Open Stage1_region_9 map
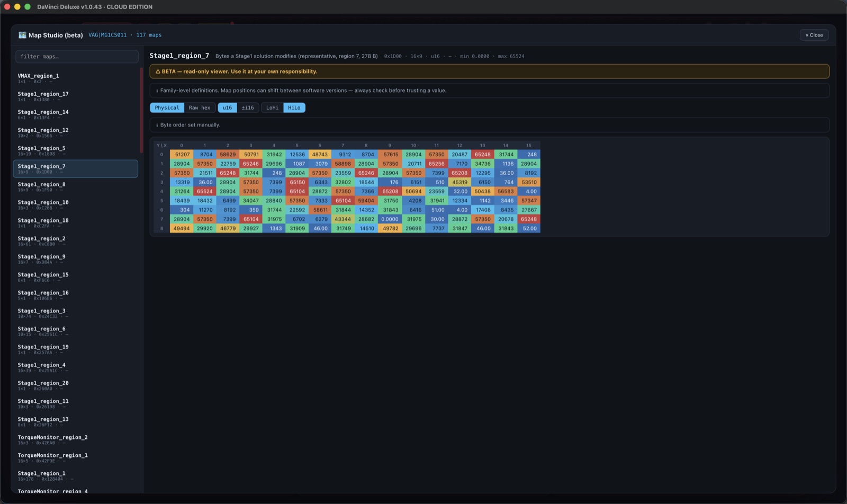 tap(75, 259)
